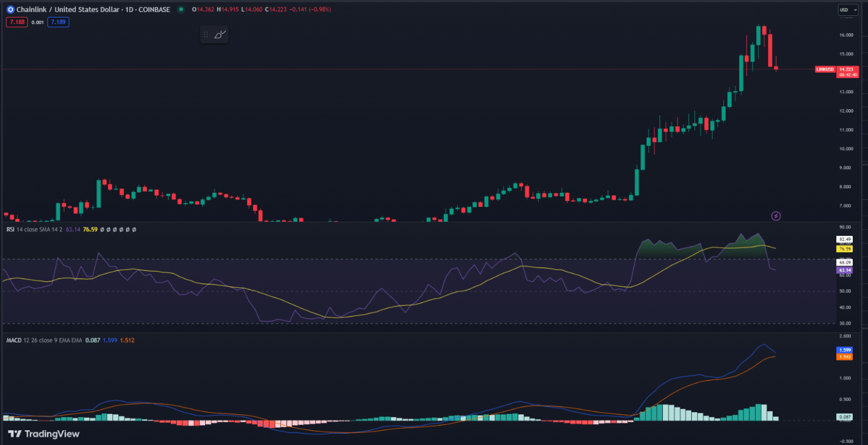Click the TradingView logo
The height and width of the screenshot is (445, 868).
click(44, 434)
